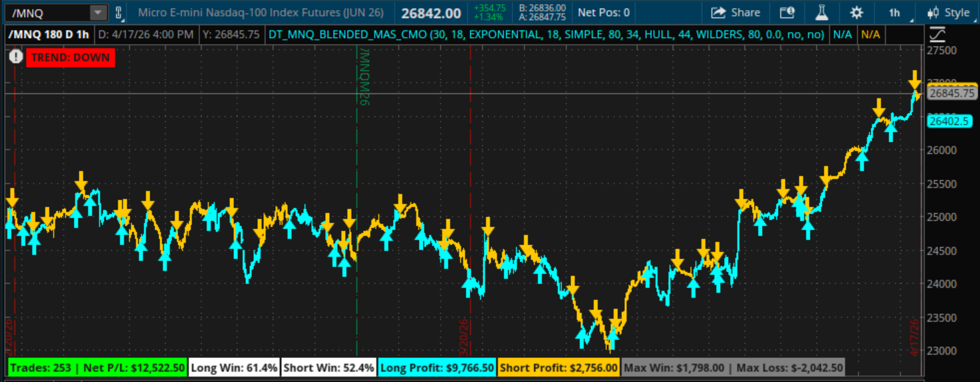Click the cyan Long Profit label
The image size is (980, 382).
point(437,367)
